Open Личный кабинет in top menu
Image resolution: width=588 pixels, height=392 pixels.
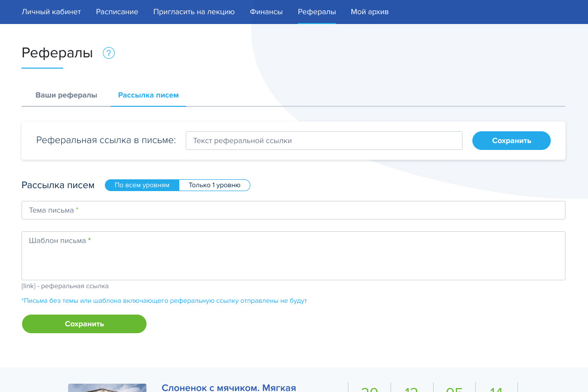point(51,12)
